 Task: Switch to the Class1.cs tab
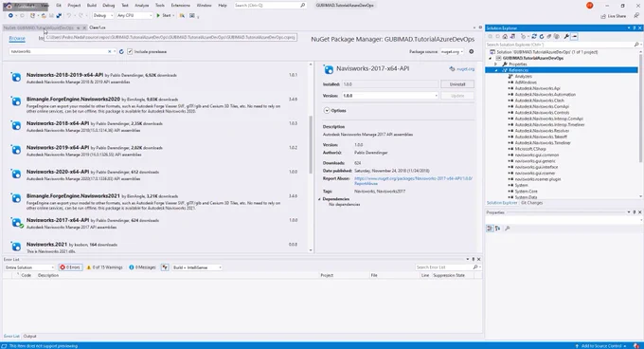tap(98, 28)
